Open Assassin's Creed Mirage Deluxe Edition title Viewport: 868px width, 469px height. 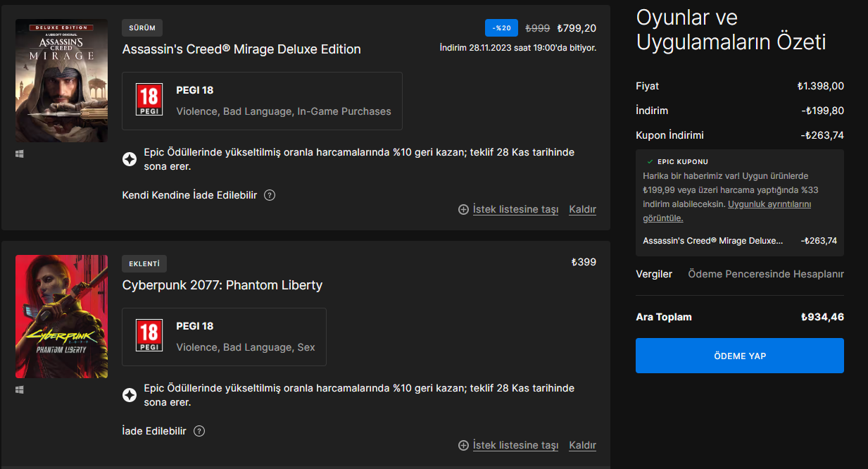point(241,49)
